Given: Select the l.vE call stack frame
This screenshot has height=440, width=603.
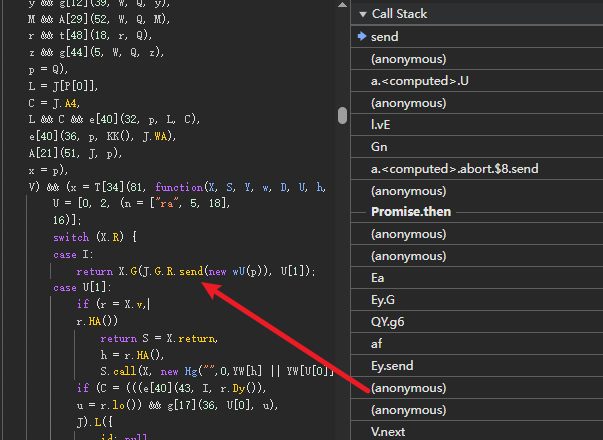Looking at the screenshot, I should click(477, 125).
